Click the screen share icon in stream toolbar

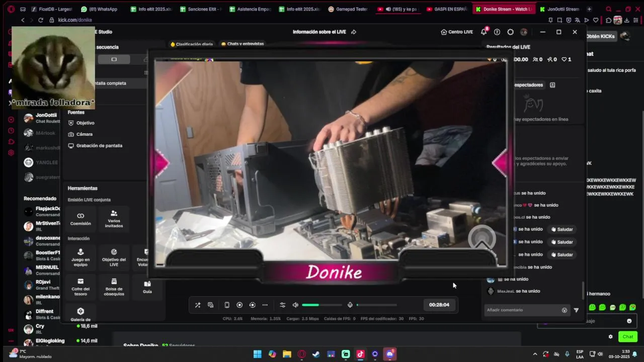[x=211, y=305]
